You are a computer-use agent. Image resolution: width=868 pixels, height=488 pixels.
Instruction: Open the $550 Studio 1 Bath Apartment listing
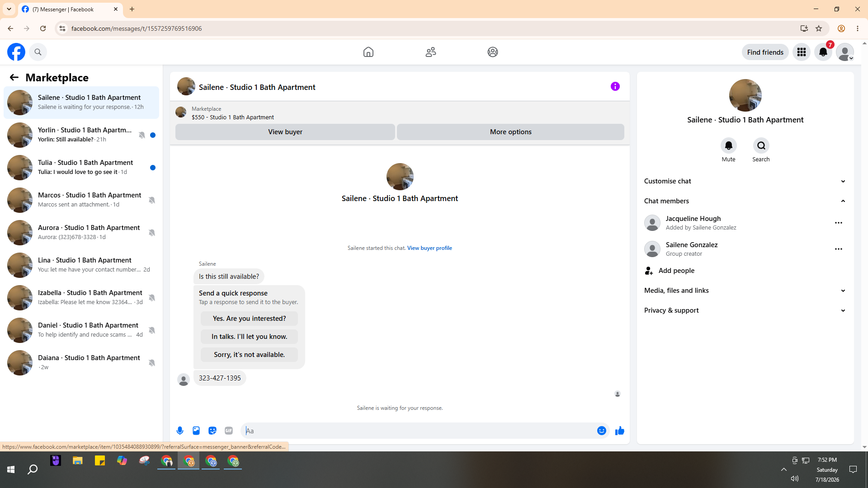pyautogui.click(x=233, y=117)
